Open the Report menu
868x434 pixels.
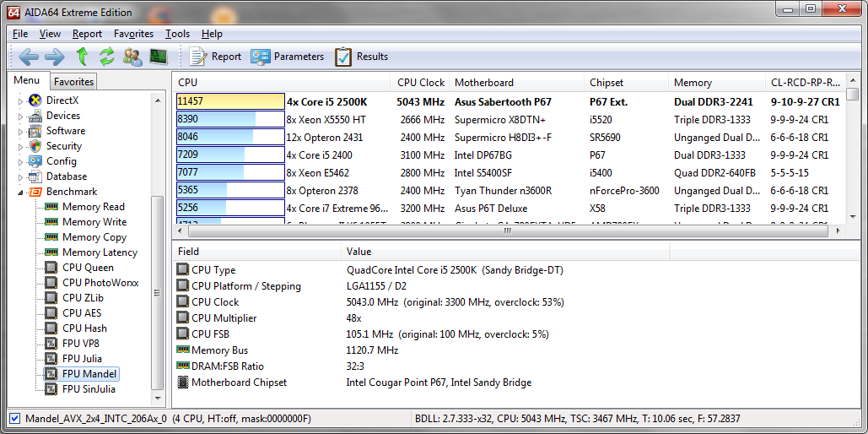pos(87,34)
